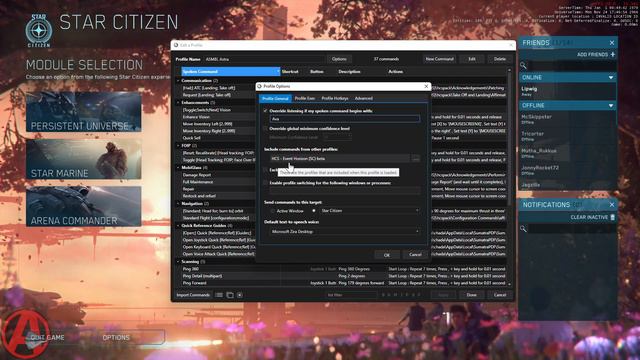Click the Profile Name text field

[264, 59]
